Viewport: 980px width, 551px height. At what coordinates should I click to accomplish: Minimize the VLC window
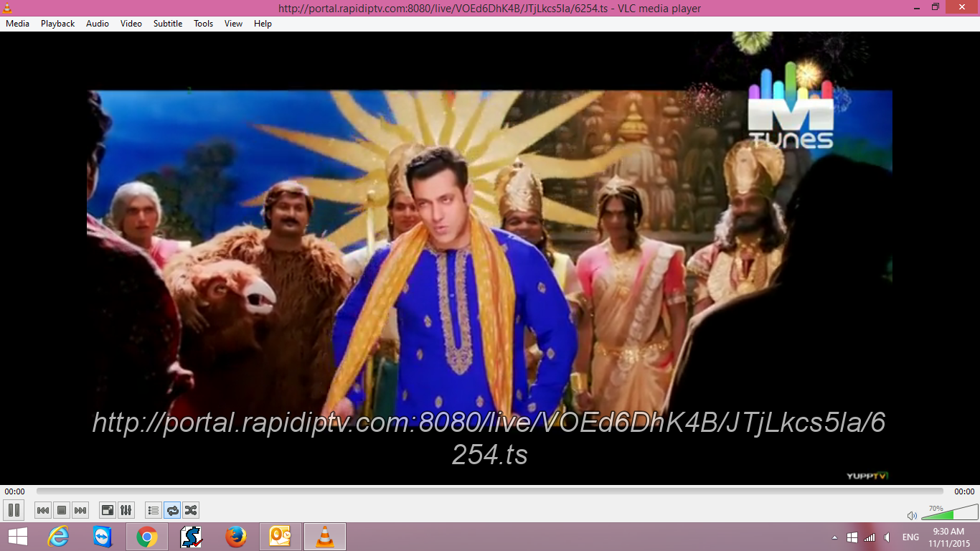tap(915, 7)
